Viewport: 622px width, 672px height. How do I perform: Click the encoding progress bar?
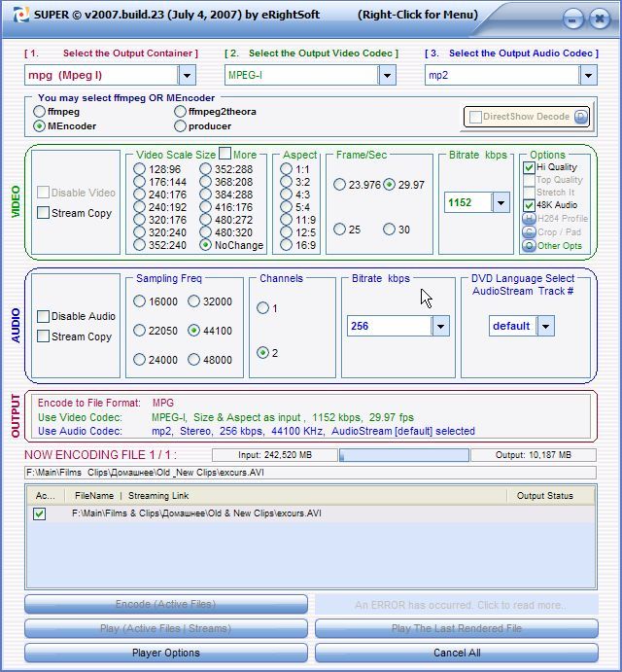404,455
